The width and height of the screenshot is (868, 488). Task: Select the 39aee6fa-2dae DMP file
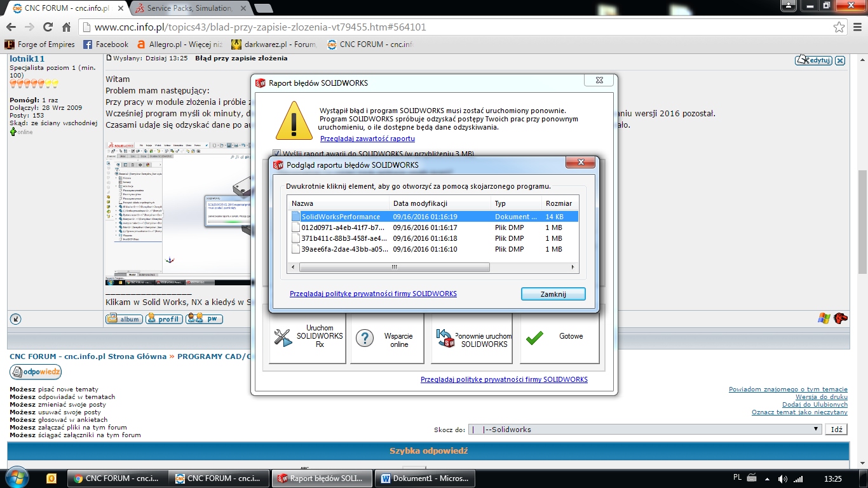pyautogui.click(x=433, y=249)
